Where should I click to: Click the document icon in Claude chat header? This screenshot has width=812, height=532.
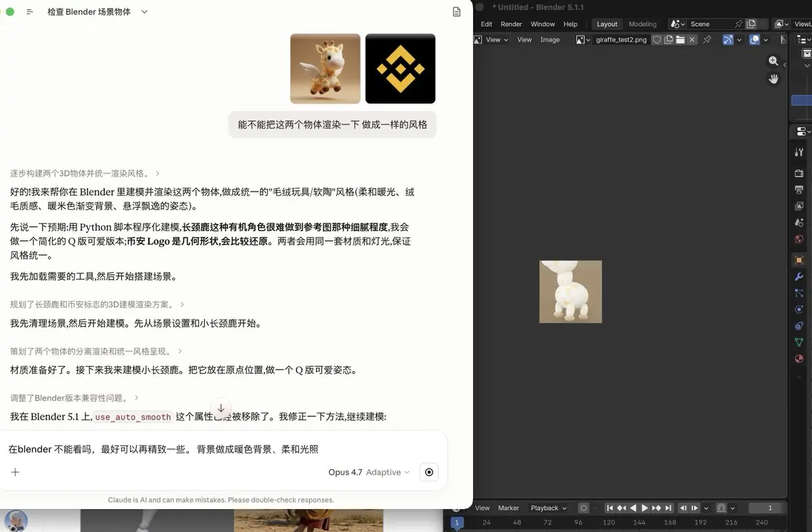[457, 12]
